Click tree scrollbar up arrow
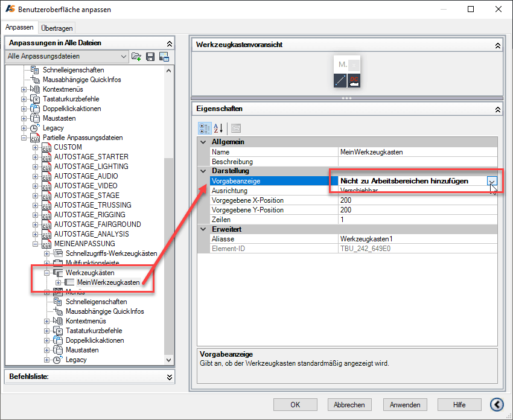Viewport: 513px width, 420px height. tap(168, 71)
